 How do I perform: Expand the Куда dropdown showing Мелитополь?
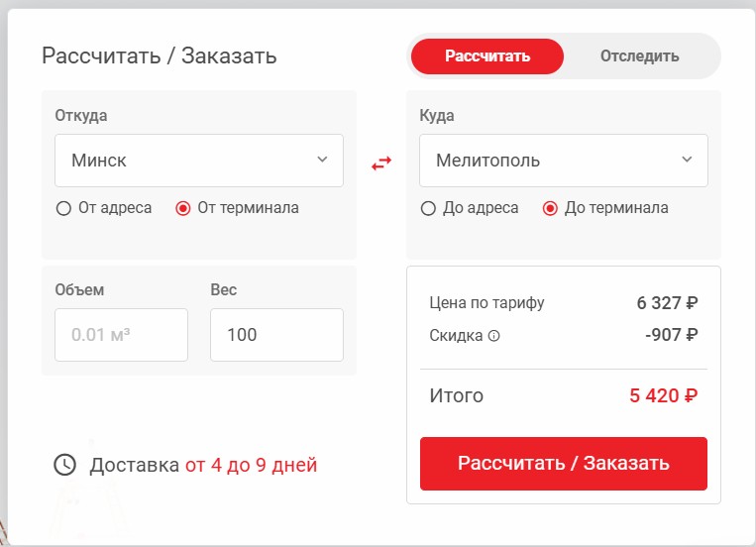click(x=563, y=161)
